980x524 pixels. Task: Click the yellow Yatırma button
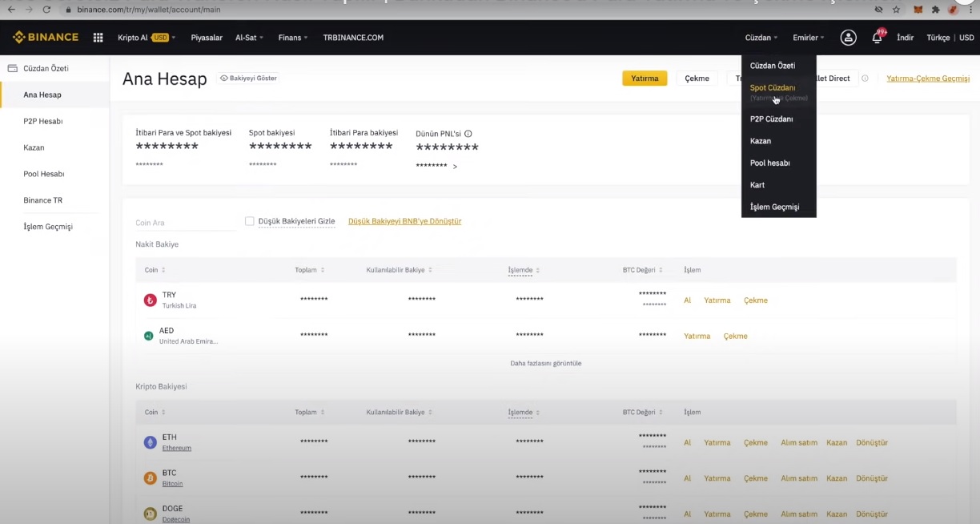tap(645, 79)
